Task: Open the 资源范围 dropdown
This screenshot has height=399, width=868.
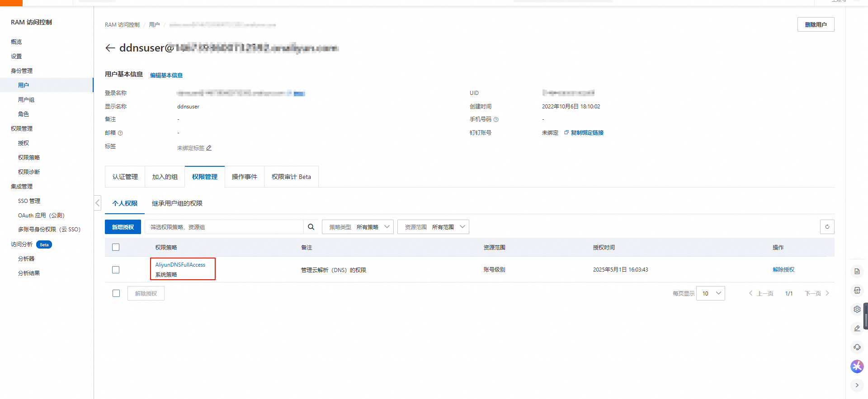Action: [433, 227]
